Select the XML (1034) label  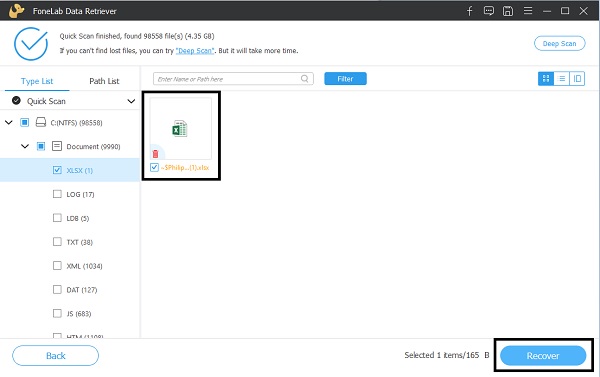pos(84,266)
